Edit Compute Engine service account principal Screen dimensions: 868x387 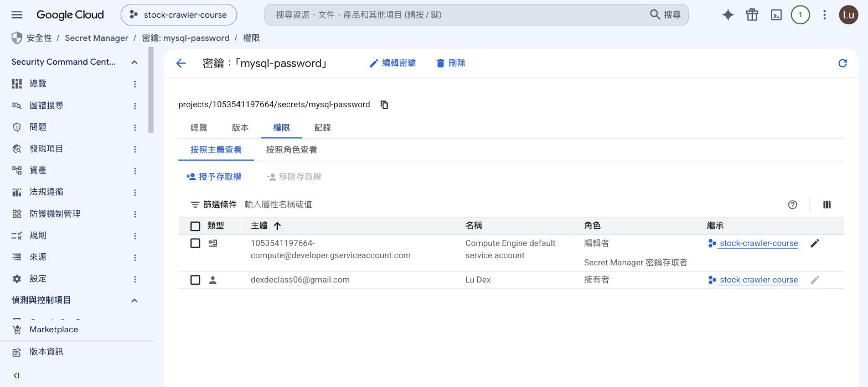coord(815,243)
